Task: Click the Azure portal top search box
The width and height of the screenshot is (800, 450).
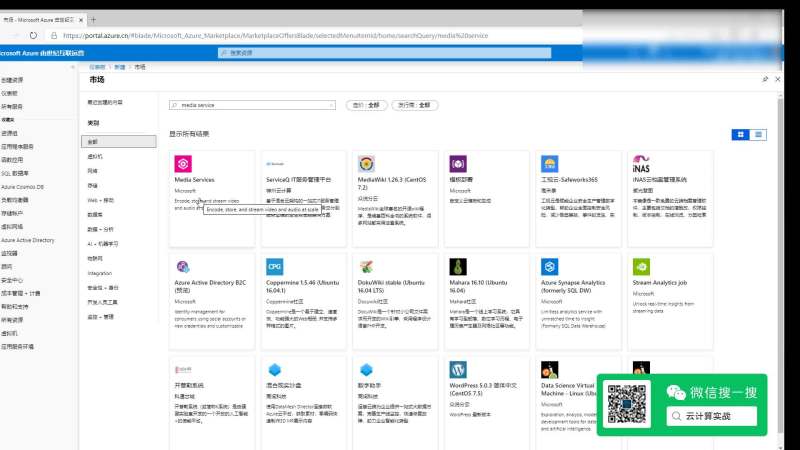Action: [385, 53]
